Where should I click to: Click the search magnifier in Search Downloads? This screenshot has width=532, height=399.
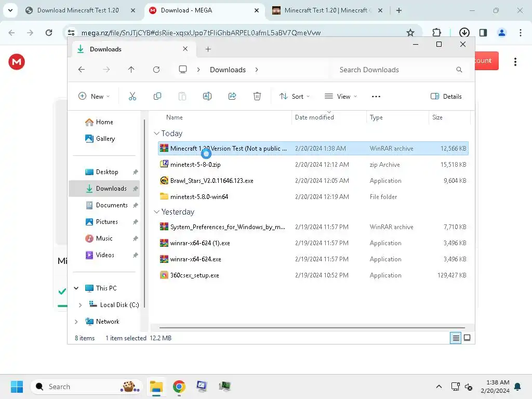[459, 70]
